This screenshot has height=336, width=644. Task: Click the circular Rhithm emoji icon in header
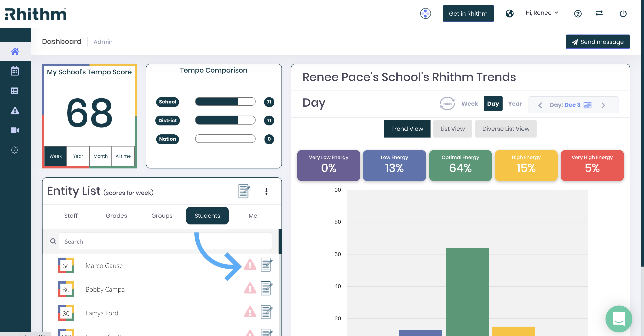point(425,13)
